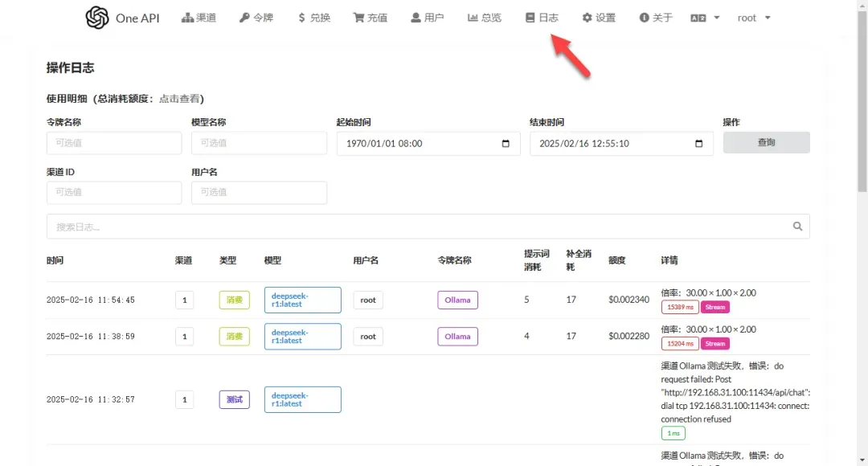868x466 pixels.
Task: Open the 充值 top-up page
Action: [370, 17]
